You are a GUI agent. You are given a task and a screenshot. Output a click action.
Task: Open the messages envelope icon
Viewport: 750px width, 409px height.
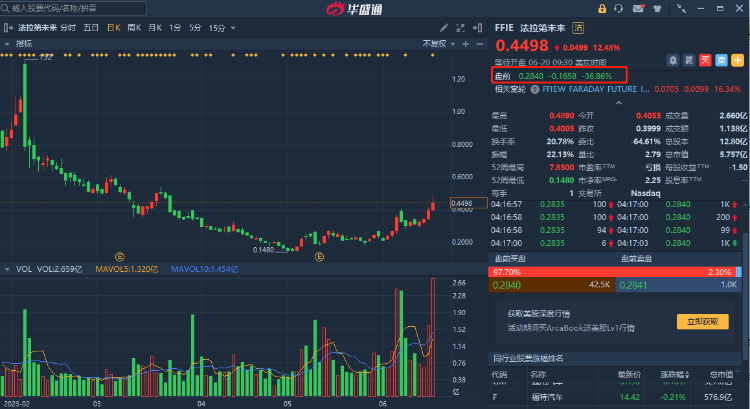(x=638, y=9)
